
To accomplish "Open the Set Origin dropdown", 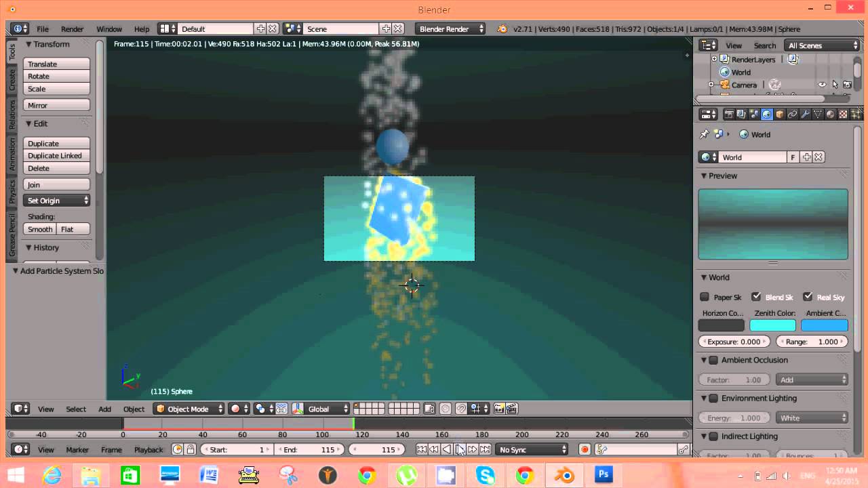I will (57, 200).
